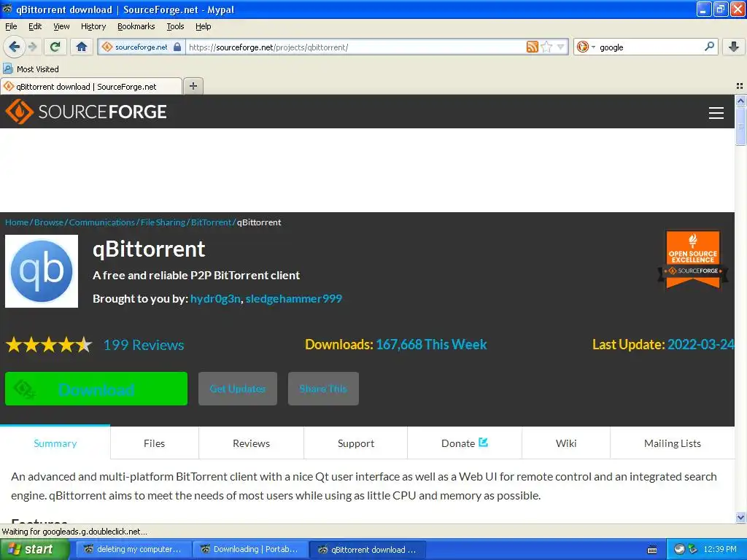The image size is (747, 560).
Task: Bookmark this page with the star icon
Action: pyautogui.click(x=547, y=47)
